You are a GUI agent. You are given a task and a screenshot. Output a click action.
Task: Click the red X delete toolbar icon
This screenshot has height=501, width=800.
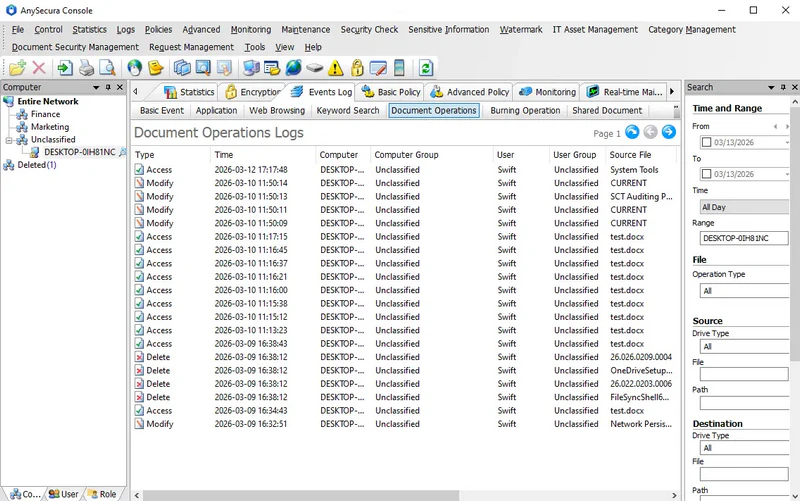point(39,68)
